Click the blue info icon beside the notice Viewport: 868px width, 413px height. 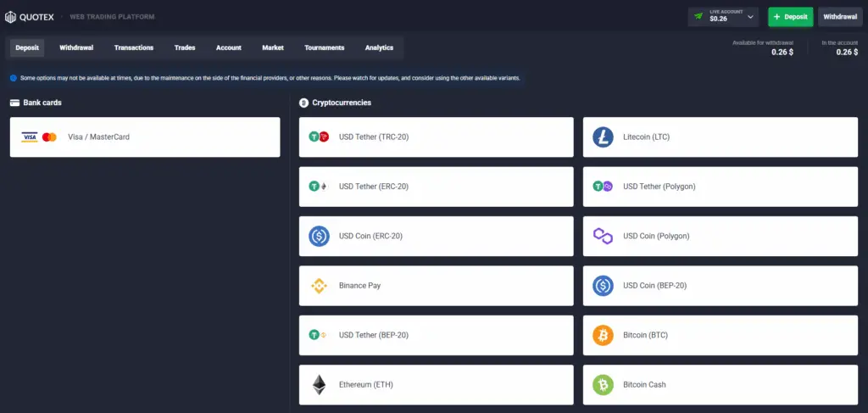[x=14, y=78]
